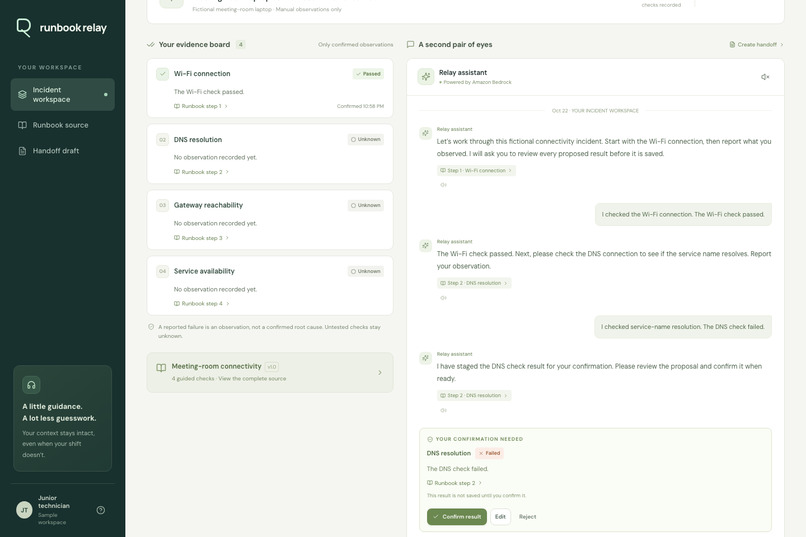This screenshot has height=537, width=806.
Task: Click the Wi-Fi connection passed checkmark icon
Action: 162,74
